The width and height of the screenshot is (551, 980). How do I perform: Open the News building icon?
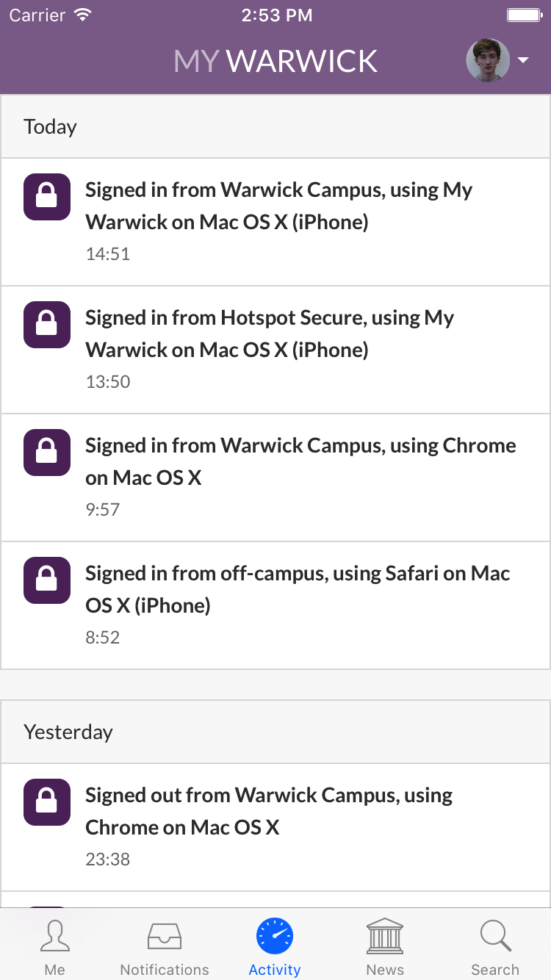(385, 936)
